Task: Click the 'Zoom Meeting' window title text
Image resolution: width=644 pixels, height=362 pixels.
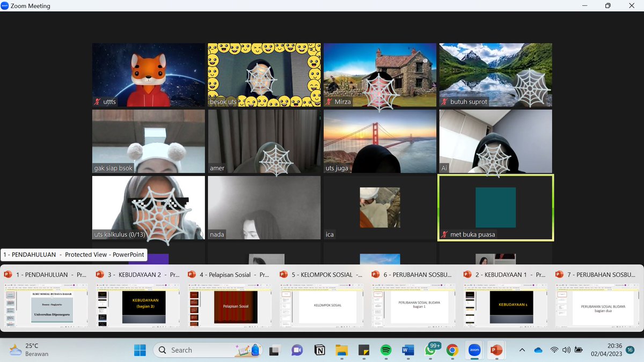Action: point(31,6)
